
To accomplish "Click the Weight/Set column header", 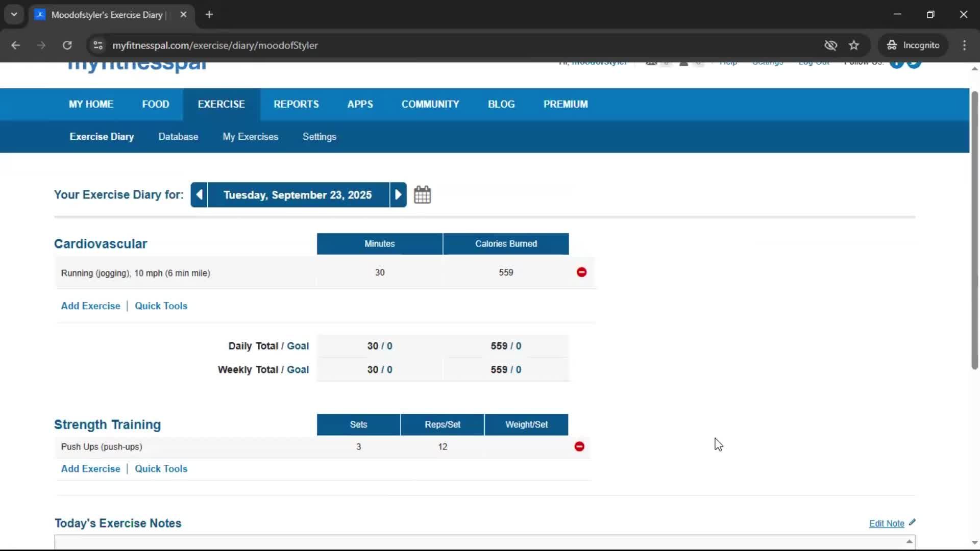I will point(526,424).
